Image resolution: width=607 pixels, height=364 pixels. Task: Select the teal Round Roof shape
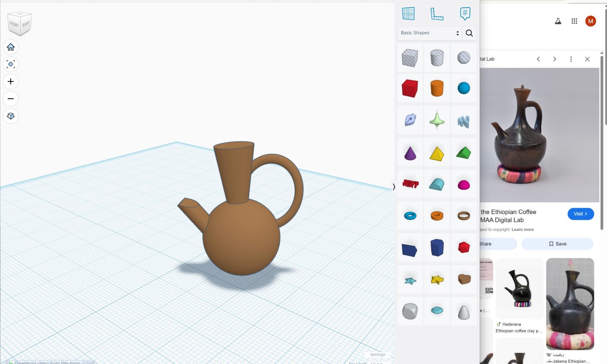437,184
